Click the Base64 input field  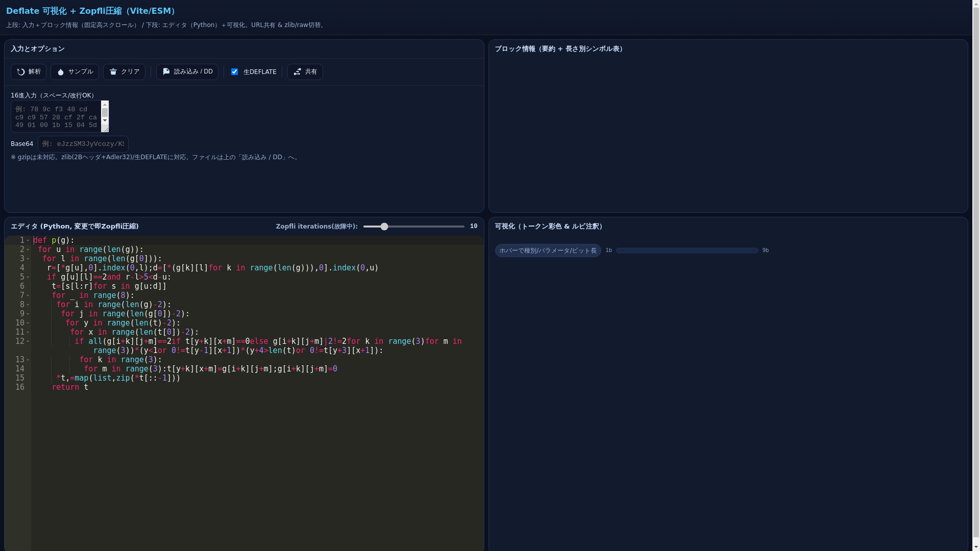[83, 144]
